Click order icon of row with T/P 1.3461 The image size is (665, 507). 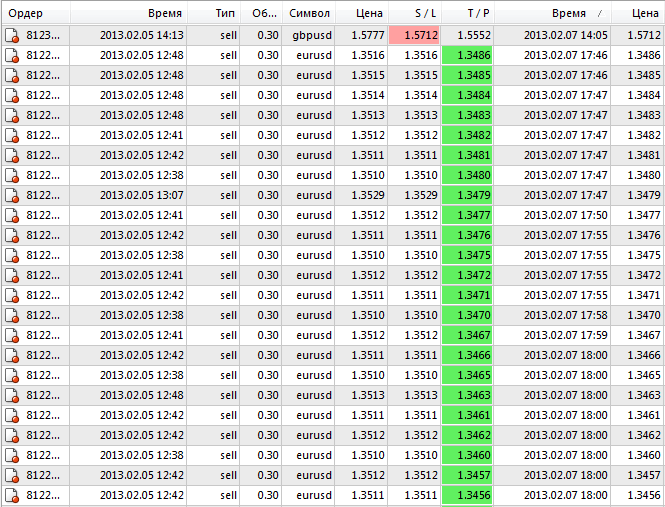tap(12, 415)
